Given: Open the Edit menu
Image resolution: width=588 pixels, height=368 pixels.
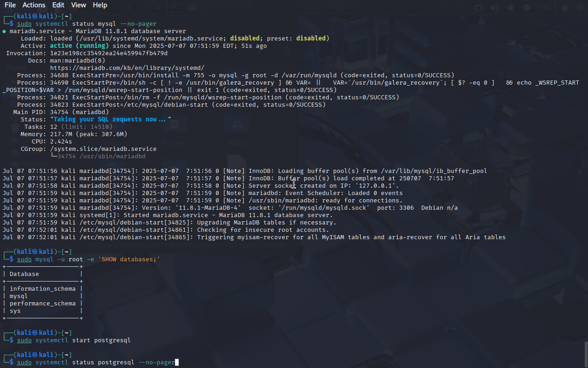Looking at the screenshot, I should tap(58, 5).
